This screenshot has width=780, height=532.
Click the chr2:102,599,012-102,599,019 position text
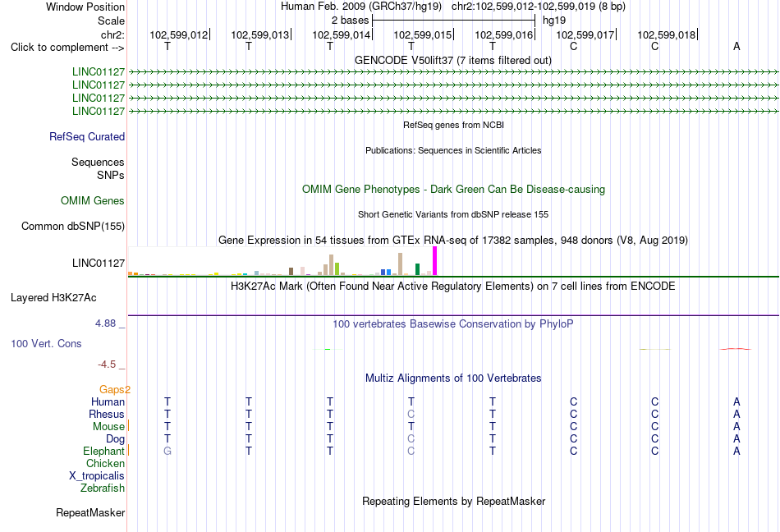(x=539, y=7)
